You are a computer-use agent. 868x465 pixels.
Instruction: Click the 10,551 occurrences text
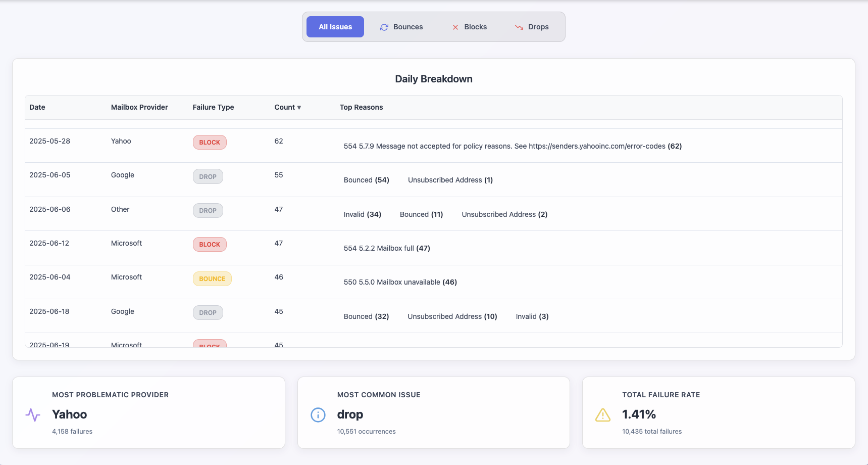pyautogui.click(x=367, y=432)
